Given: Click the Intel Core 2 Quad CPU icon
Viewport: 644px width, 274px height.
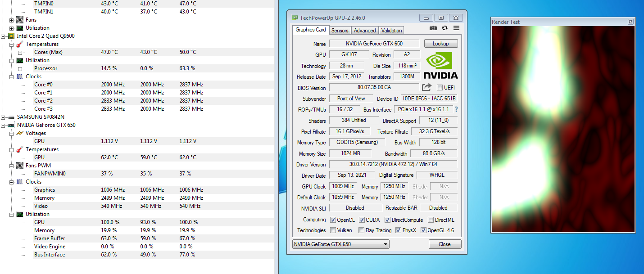Looking at the screenshot, I should click(12, 36).
